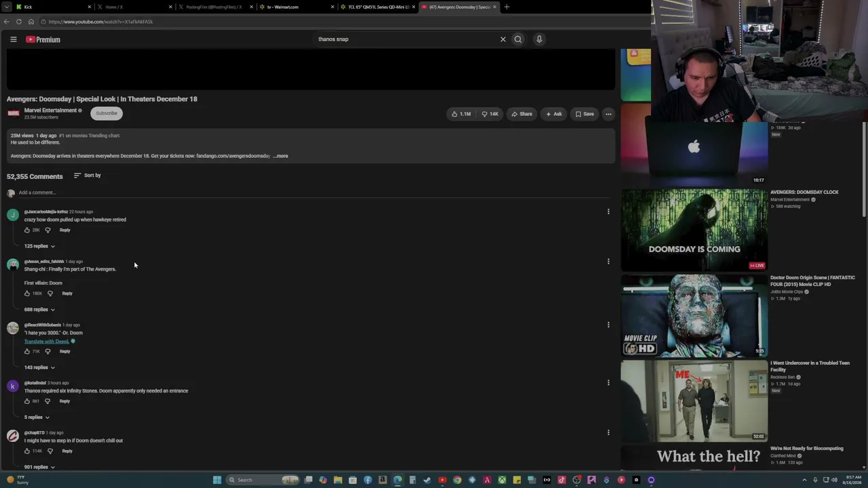Switch to the tv - Walmart.com tab
The height and width of the screenshot is (488, 868).
[x=297, y=7]
